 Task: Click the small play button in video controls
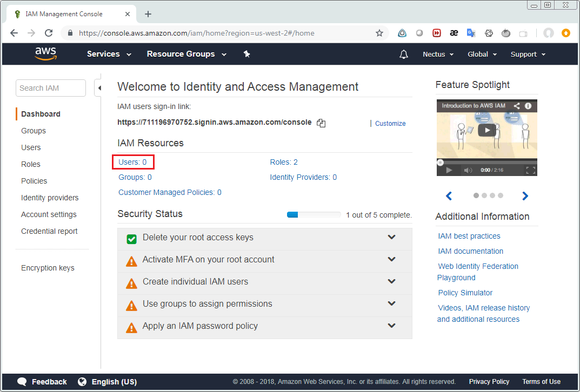449,170
